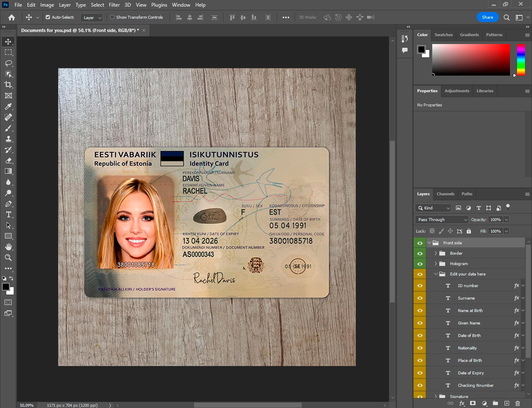Select the Lasso tool
Screen dimensions: 532x408
coord(9,63)
